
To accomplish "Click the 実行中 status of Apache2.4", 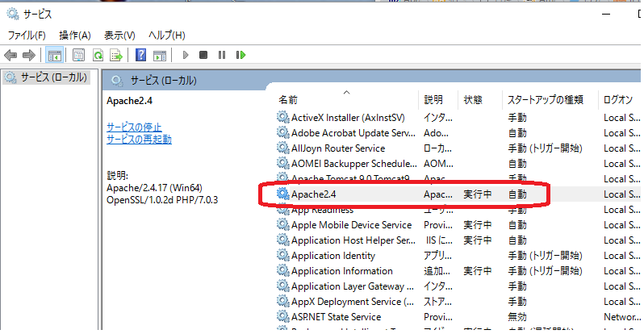I will click(477, 194).
